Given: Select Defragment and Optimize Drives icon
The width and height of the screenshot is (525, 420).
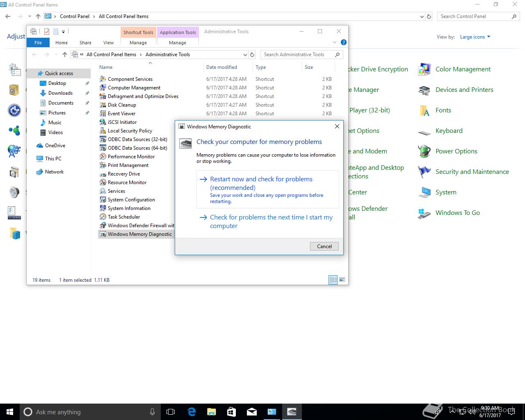Looking at the screenshot, I should coord(103,96).
